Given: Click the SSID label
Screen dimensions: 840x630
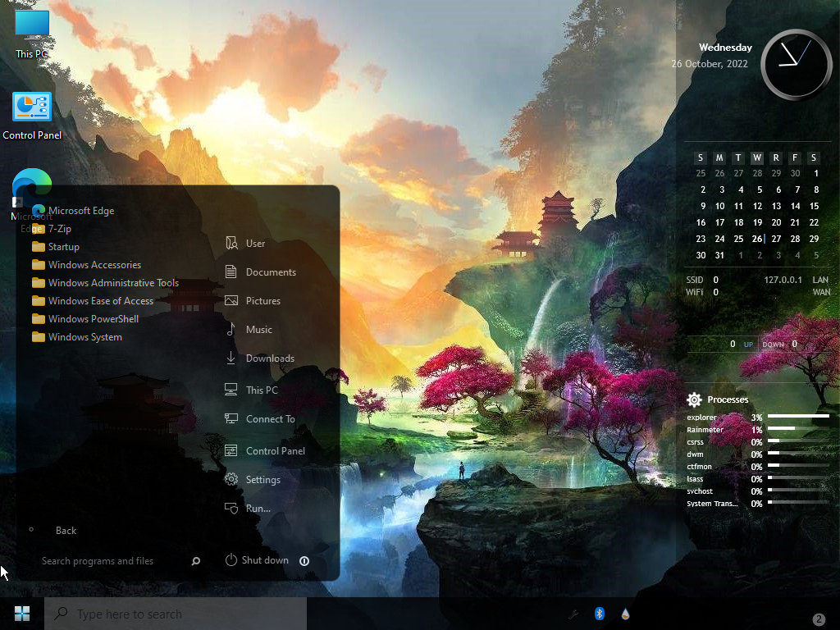Looking at the screenshot, I should pyautogui.click(x=695, y=280).
